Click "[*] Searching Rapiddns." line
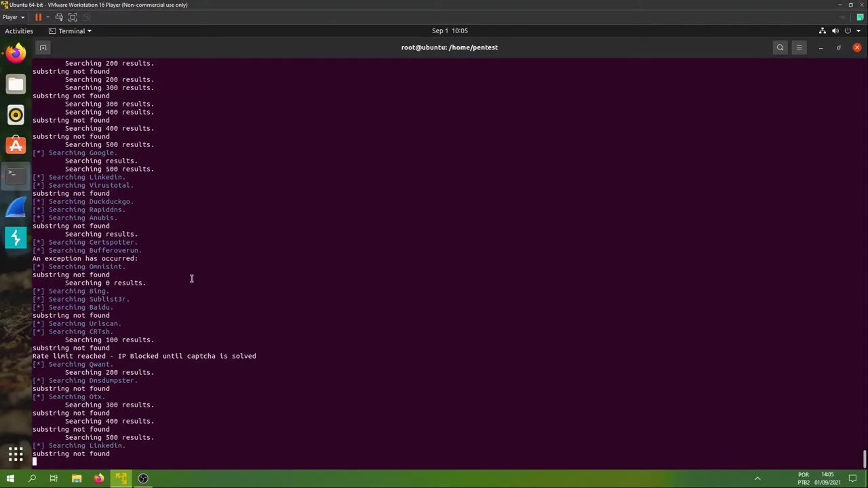 point(79,209)
